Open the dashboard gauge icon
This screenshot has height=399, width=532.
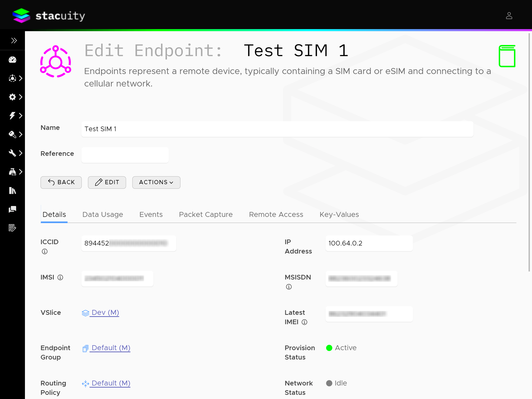tap(12, 60)
